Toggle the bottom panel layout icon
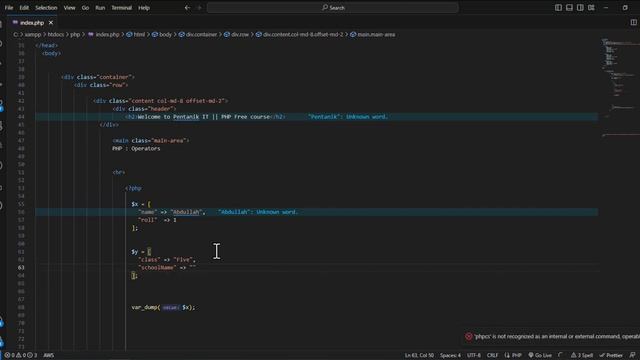This screenshot has height=360, width=640. [569, 7]
